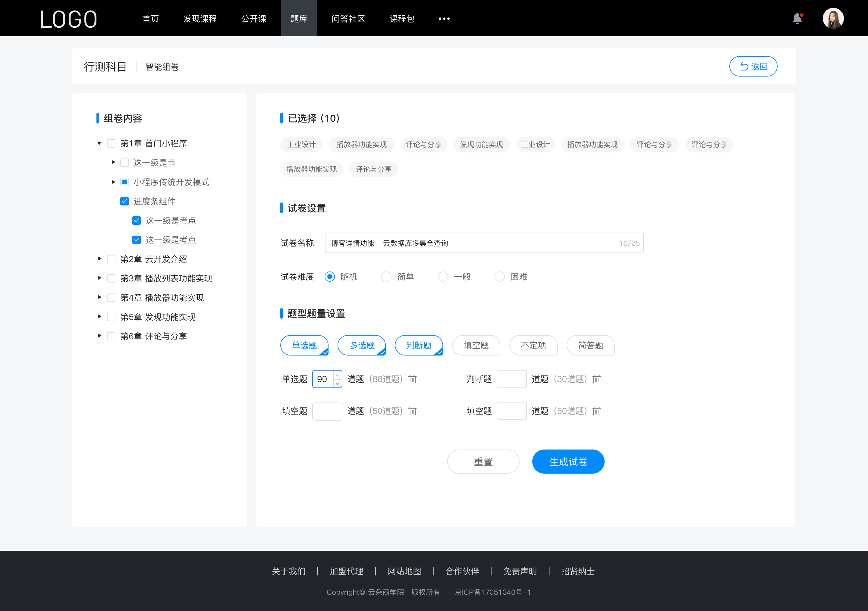This screenshot has height=611, width=868.
Task: Click 重置 button
Action: (483, 461)
